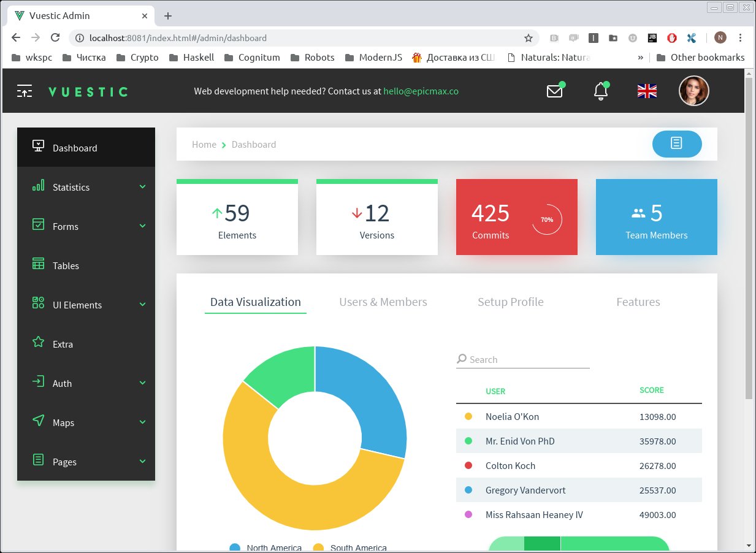This screenshot has height=553, width=756.
Task: Click the blue document button in breadcrumb bar
Action: (x=676, y=143)
